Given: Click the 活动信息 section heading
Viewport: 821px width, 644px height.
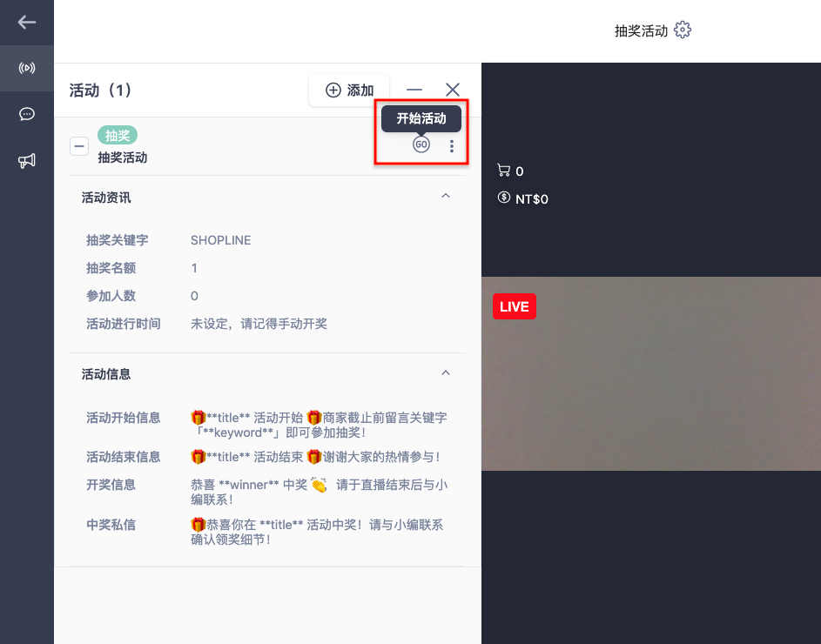Looking at the screenshot, I should 106,374.
